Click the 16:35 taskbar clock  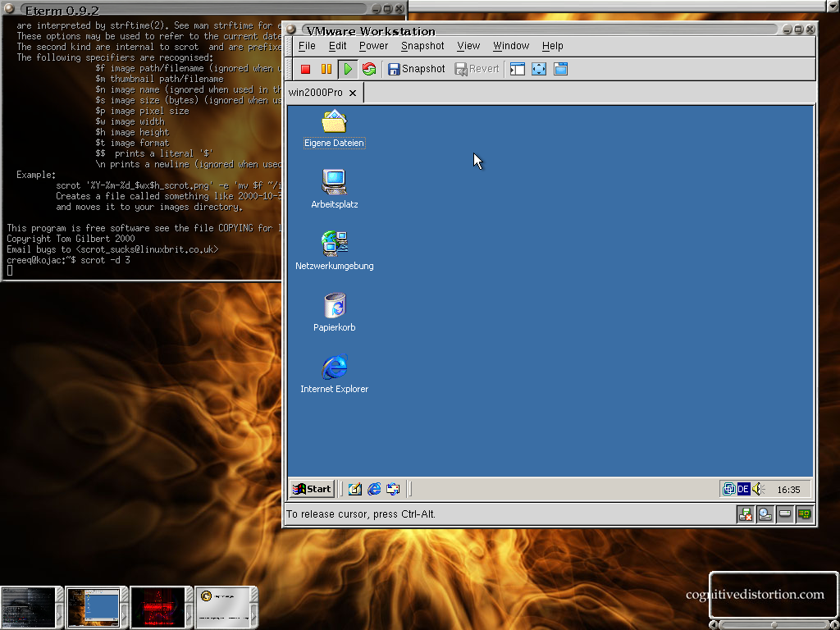[x=788, y=490]
